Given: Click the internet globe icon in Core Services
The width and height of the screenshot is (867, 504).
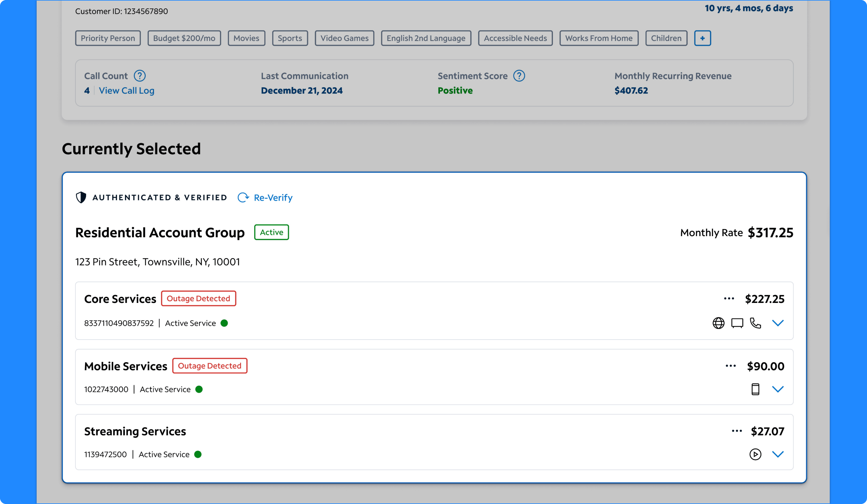Looking at the screenshot, I should 718,323.
